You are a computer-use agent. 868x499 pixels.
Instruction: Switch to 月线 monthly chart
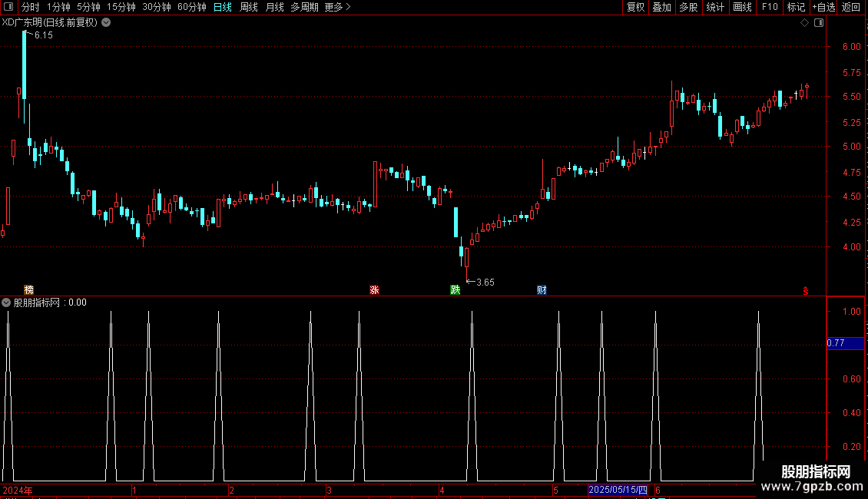[x=274, y=7]
